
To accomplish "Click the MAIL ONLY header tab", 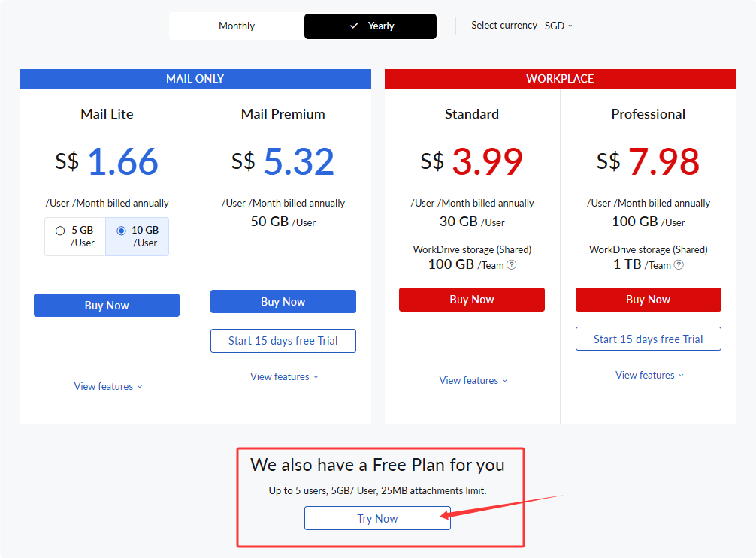I will tap(195, 79).
